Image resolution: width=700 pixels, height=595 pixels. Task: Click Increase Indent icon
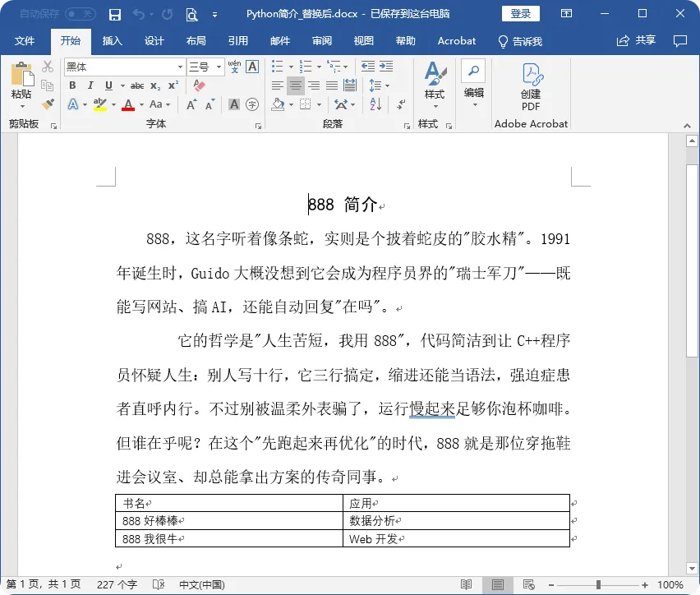(386, 67)
